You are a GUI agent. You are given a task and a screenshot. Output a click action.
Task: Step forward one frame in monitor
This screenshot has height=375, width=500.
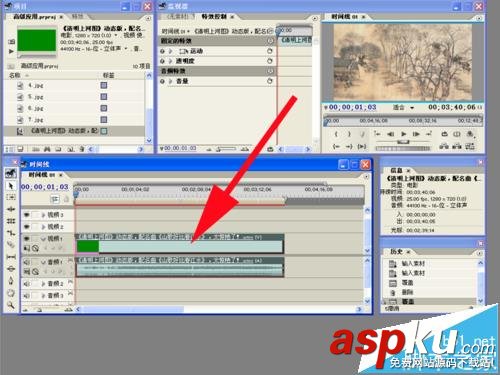(416, 134)
